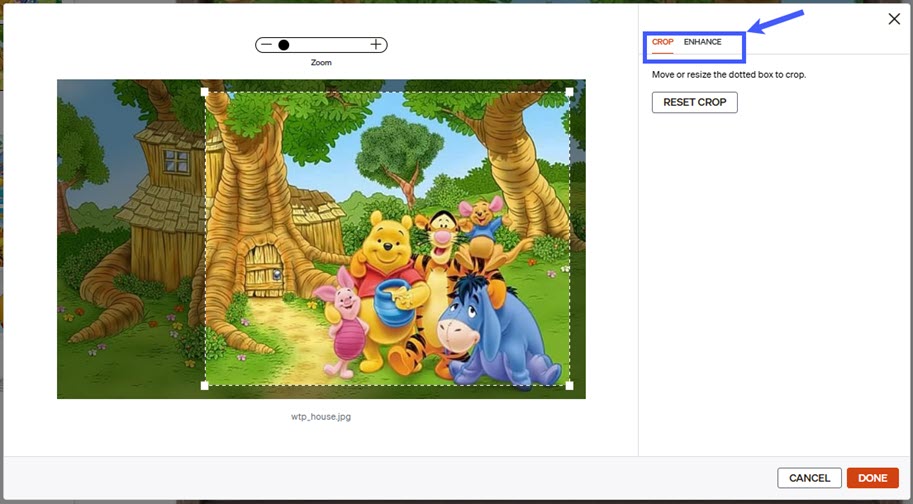Open the ENHANCE tab
Viewport: 913px width, 504px height.
(x=702, y=42)
